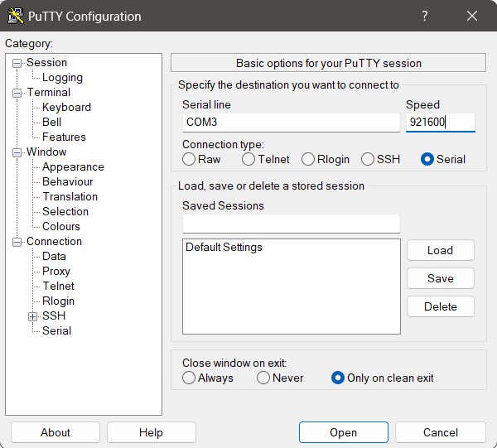
Task: Select Default Settings in sessions list
Action: [224, 247]
